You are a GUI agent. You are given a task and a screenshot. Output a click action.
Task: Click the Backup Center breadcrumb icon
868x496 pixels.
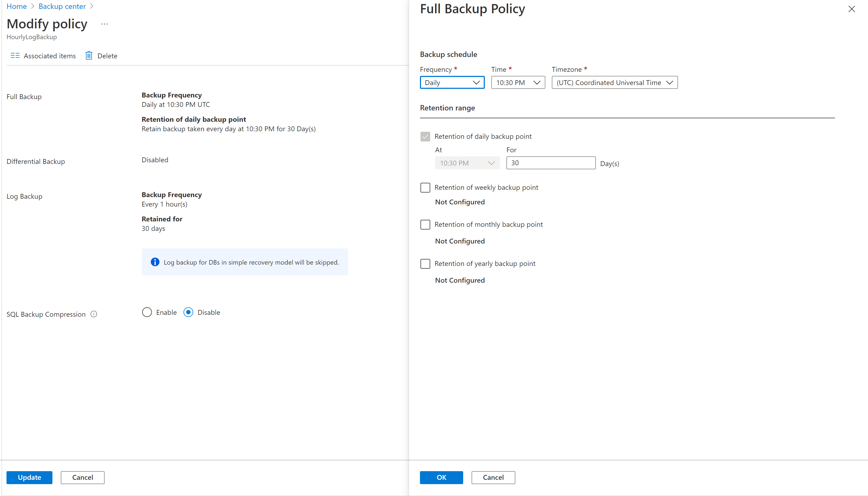pos(61,6)
